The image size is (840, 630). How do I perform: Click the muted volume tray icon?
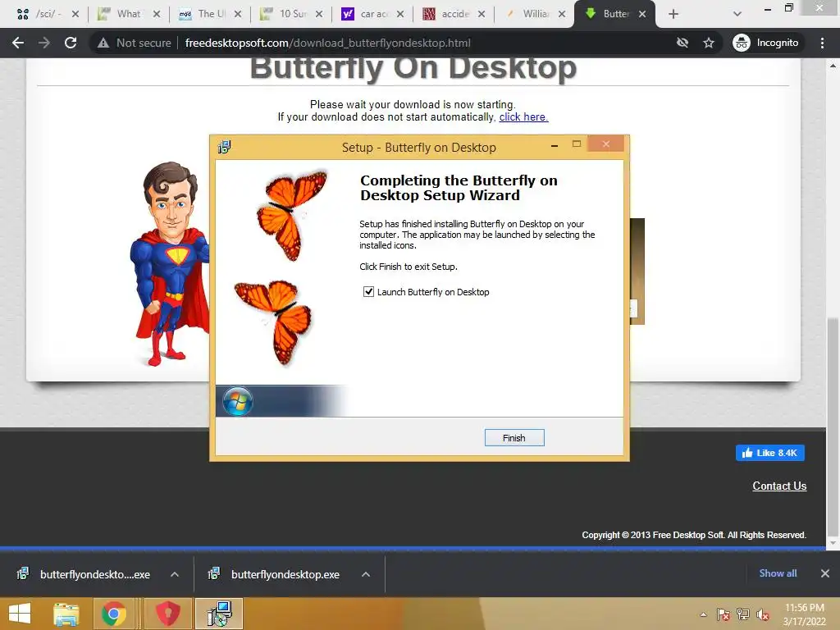click(x=763, y=614)
